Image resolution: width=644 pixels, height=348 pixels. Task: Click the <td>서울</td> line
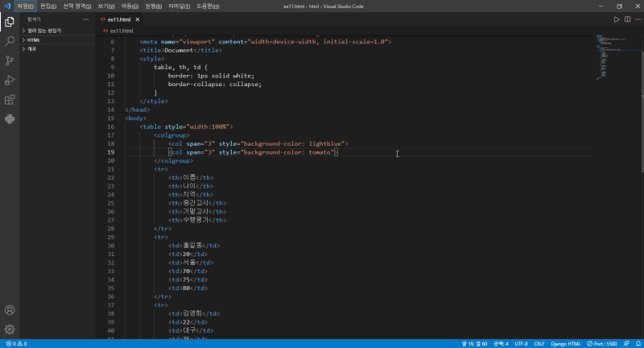tap(191, 263)
